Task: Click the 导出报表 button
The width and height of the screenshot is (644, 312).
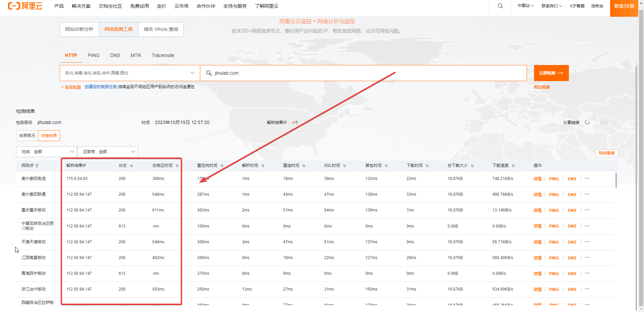Action: coord(607,153)
